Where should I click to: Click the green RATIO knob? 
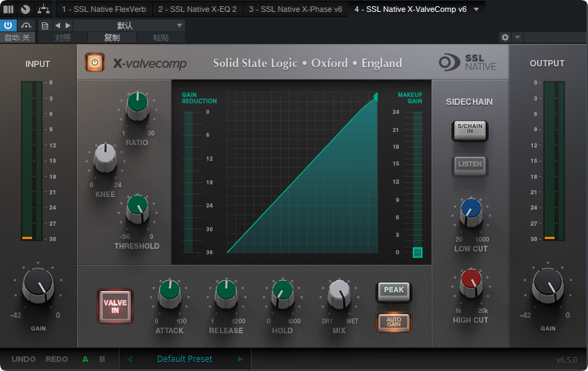click(x=138, y=105)
